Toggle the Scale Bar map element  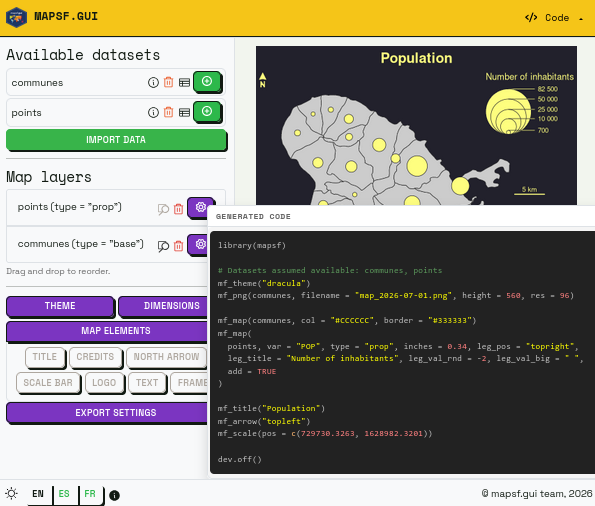48,383
